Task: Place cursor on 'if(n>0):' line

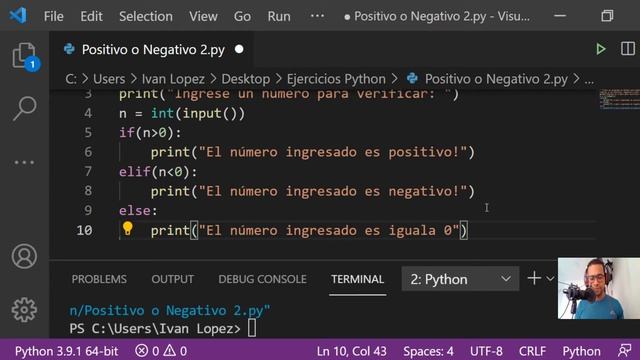Action: tap(150, 133)
